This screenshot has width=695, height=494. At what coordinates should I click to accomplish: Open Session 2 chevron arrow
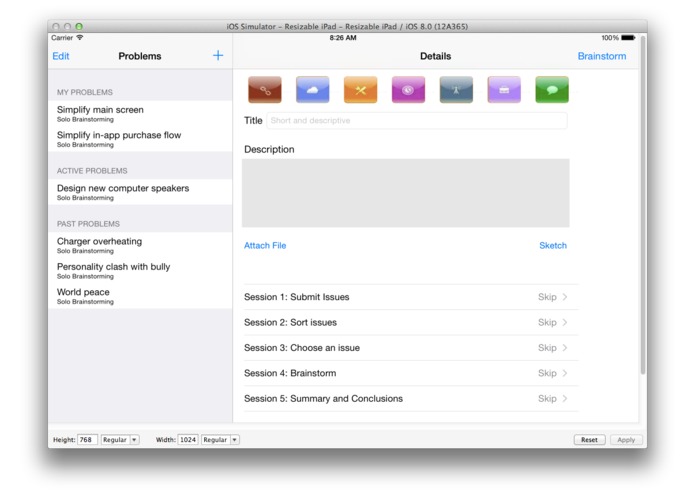click(x=565, y=322)
